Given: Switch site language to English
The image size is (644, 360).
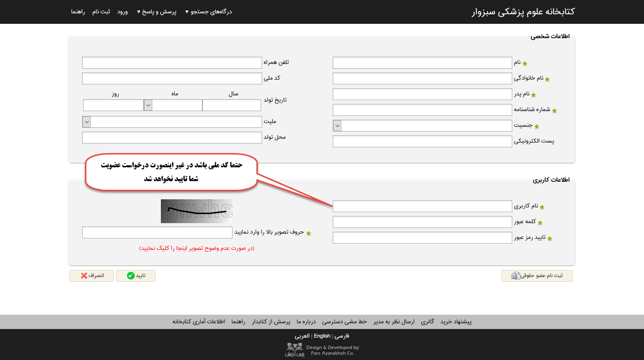Looking at the screenshot, I should (322, 336).
